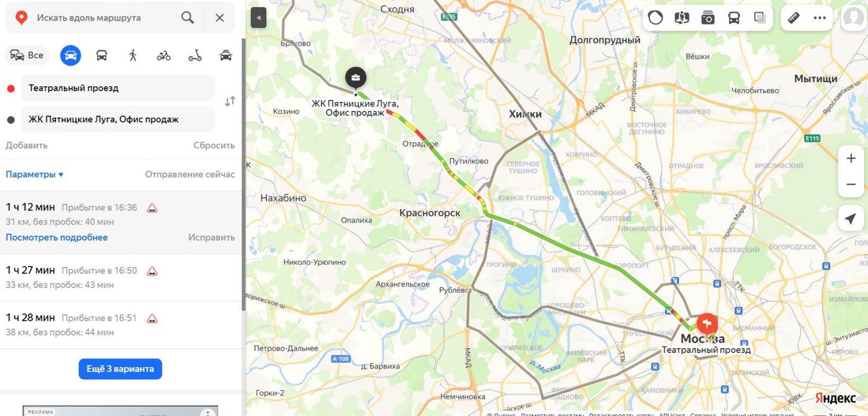Open Отправление сейчас departure time selector
This screenshot has height=416, width=868.
(x=190, y=174)
